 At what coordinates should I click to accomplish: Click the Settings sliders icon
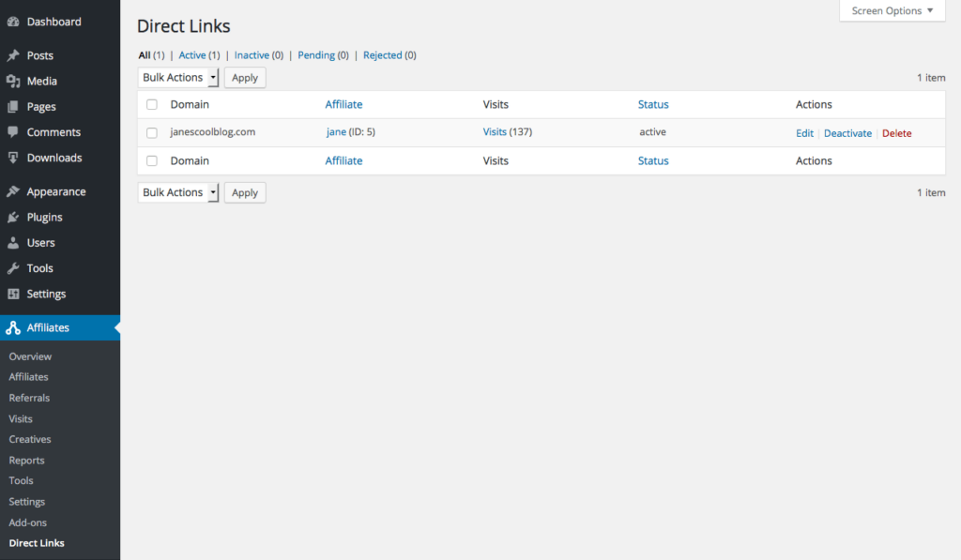point(13,294)
